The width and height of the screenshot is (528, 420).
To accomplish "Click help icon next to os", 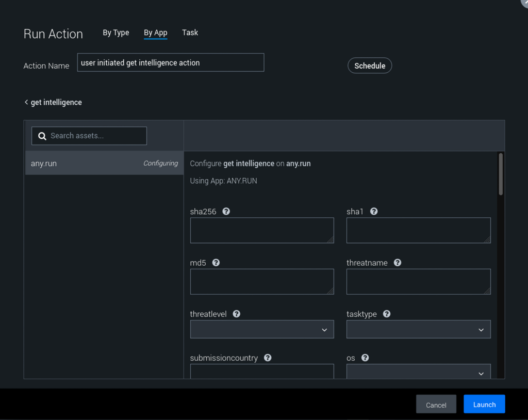I will (365, 358).
